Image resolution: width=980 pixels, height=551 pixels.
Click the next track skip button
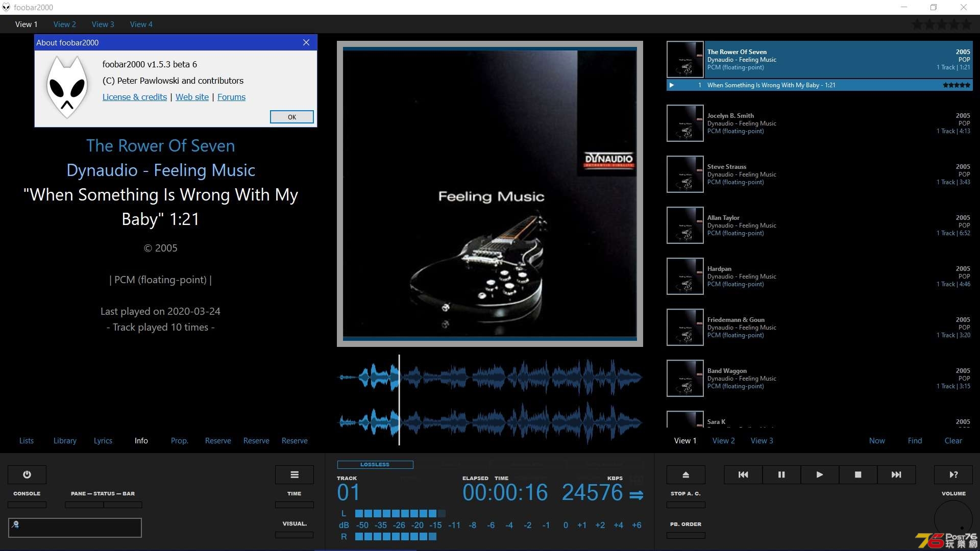point(896,474)
